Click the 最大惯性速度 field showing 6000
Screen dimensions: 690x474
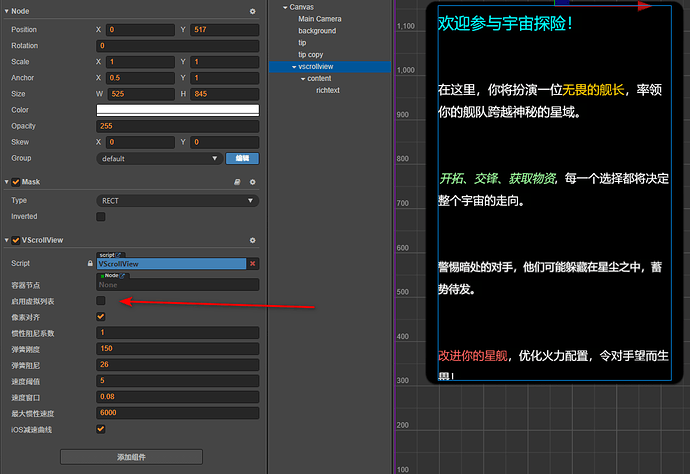[x=177, y=413]
